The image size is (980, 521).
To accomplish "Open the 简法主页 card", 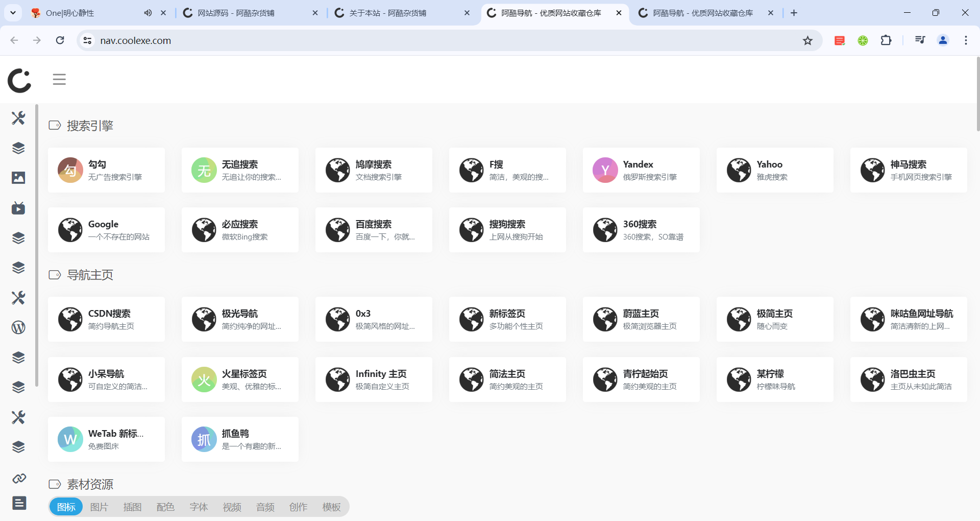I will (507, 380).
